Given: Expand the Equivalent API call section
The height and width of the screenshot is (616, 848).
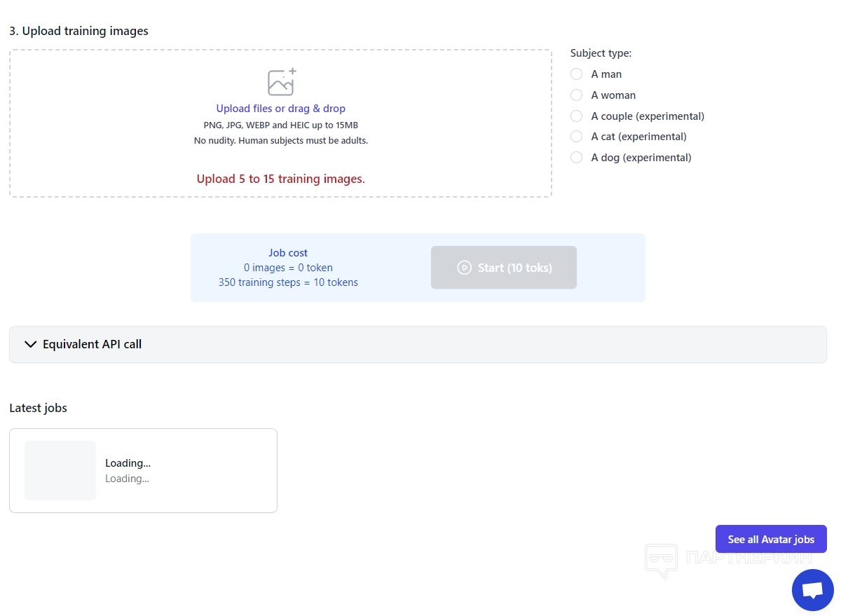Looking at the screenshot, I should [93, 344].
